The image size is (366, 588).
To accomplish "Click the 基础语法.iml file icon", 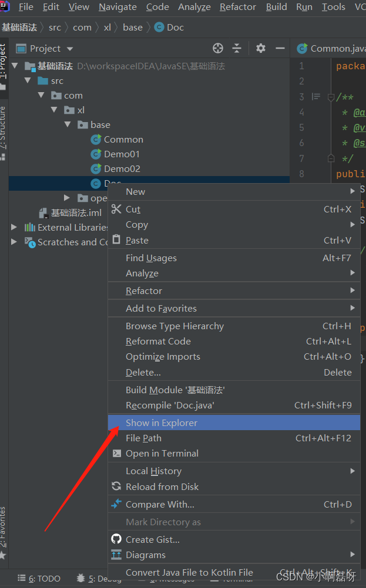I will click(43, 213).
